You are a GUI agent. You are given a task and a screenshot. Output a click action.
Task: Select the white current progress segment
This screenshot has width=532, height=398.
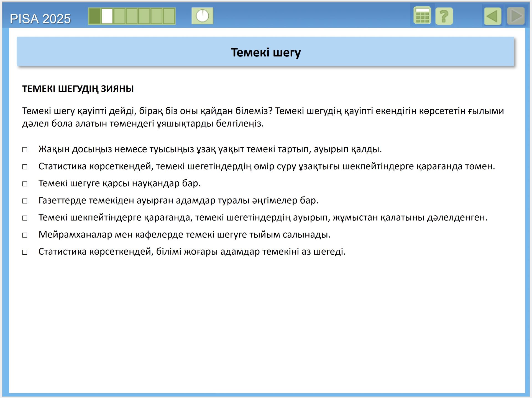[107, 16]
